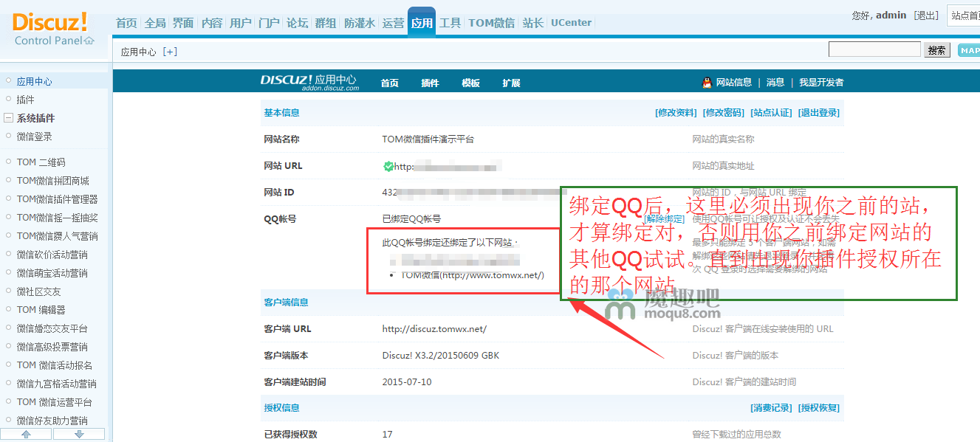Open 插件 in the left sidebar
Screen dimensions: 980x442
(x=25, y=100)
